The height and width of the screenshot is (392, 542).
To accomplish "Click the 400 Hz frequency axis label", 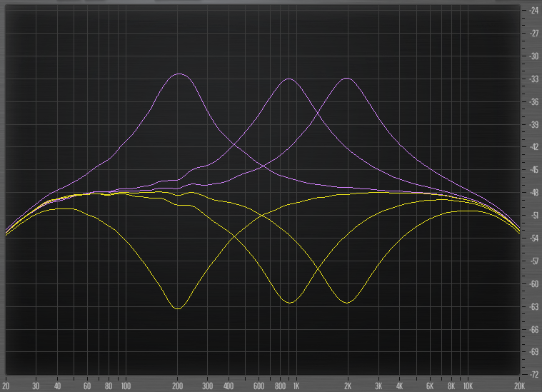I will click(229, 386).
